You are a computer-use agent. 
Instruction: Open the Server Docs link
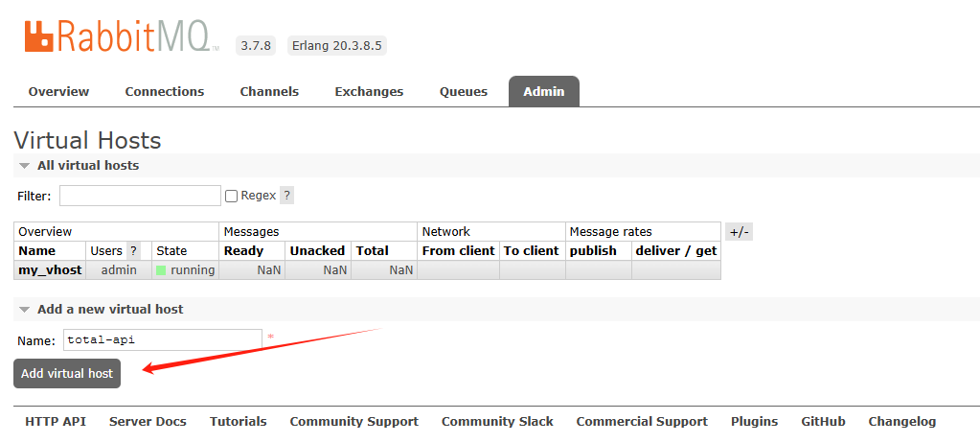pyautogui.click(x=148, y=422)
